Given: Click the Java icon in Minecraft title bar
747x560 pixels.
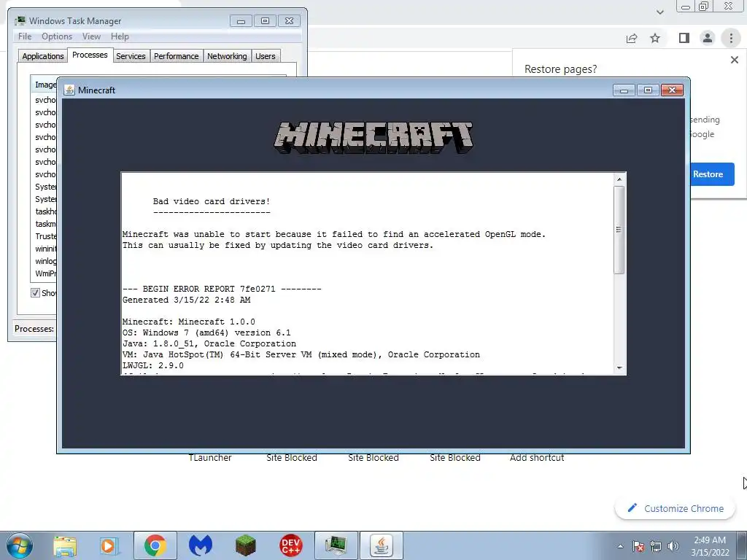Looking at the screenshot, I should click(69, 90).
